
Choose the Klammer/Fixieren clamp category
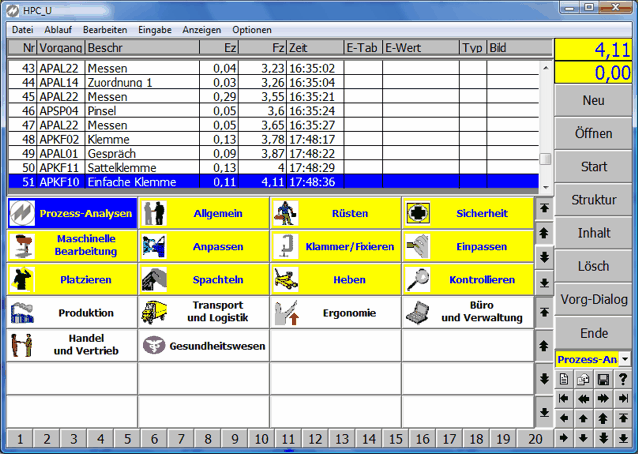pyautogui.click(x=335, y=246)
